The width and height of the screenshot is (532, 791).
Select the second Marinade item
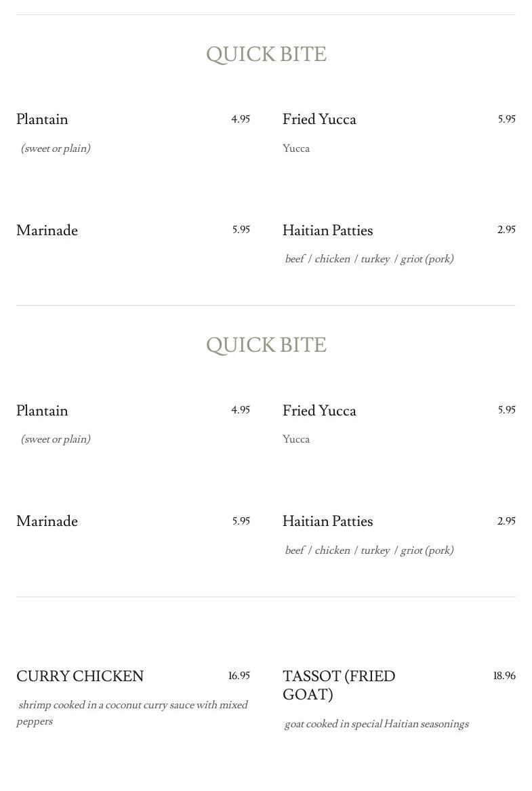(47, 521)
